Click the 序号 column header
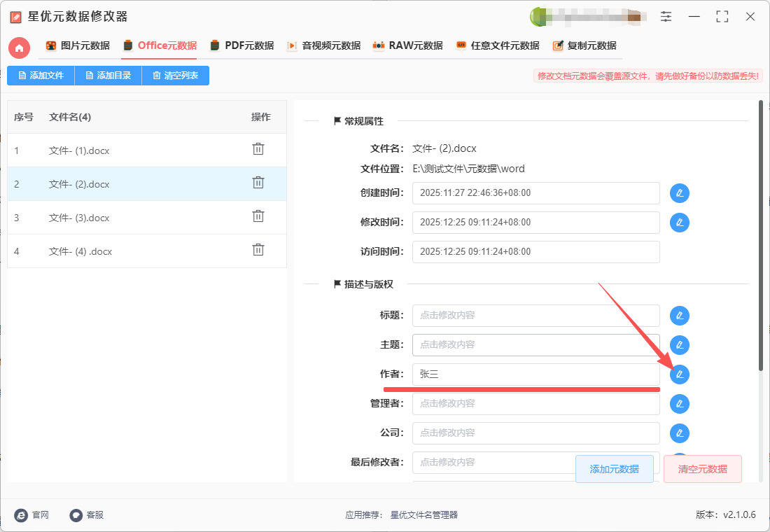The height and width of the screenshot is (532, 770). pos(24,117)
